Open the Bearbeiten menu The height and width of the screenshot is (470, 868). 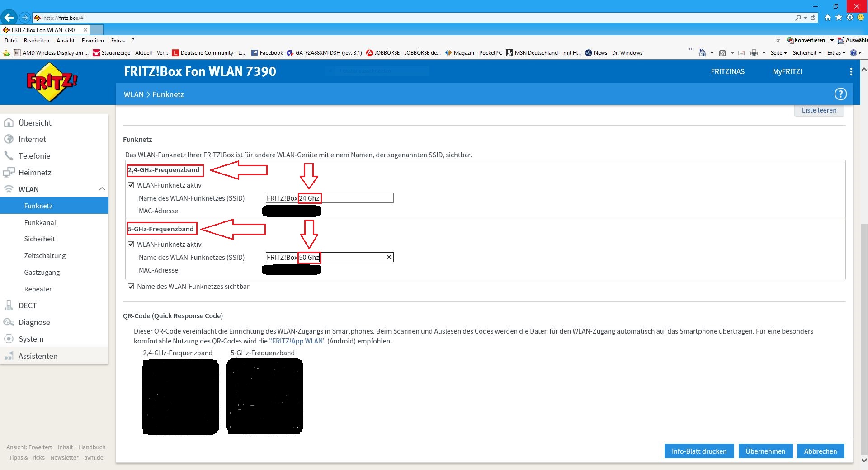click(x=37, y=41)
